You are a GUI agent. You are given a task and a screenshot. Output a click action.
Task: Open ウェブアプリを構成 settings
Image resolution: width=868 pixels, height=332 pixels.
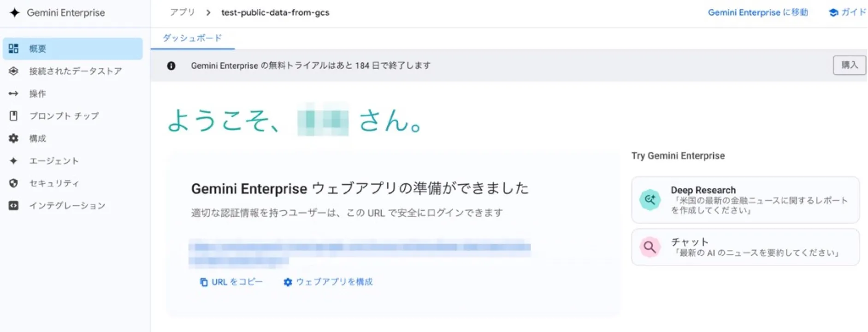click(x=328, y=282)
